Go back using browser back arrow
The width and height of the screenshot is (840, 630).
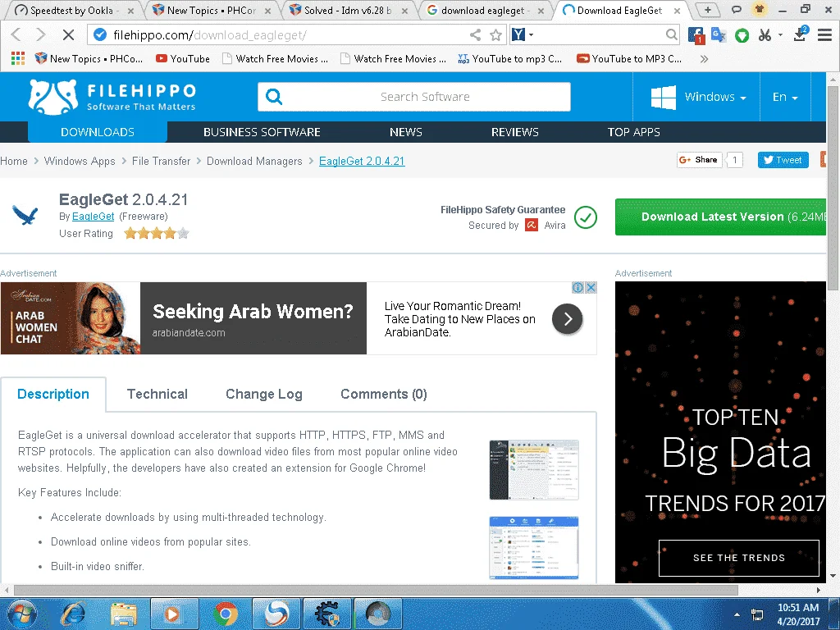[x=16, y=34]
